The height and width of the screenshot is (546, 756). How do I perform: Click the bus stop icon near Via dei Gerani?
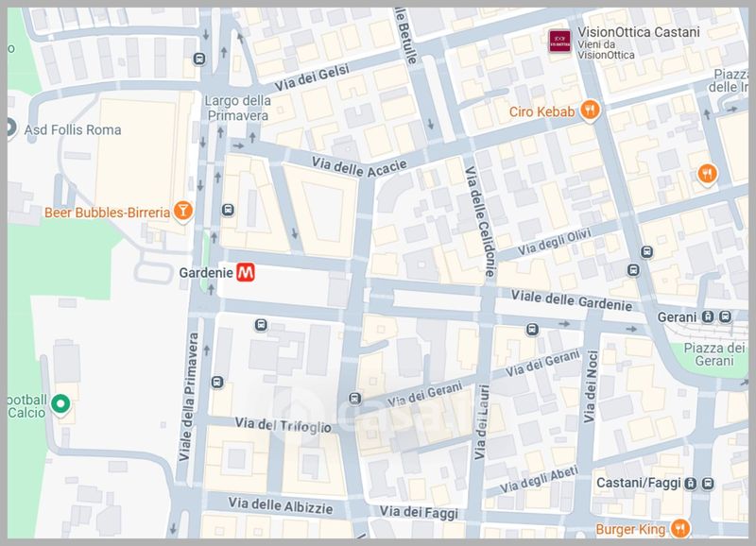tap(355, 399)
